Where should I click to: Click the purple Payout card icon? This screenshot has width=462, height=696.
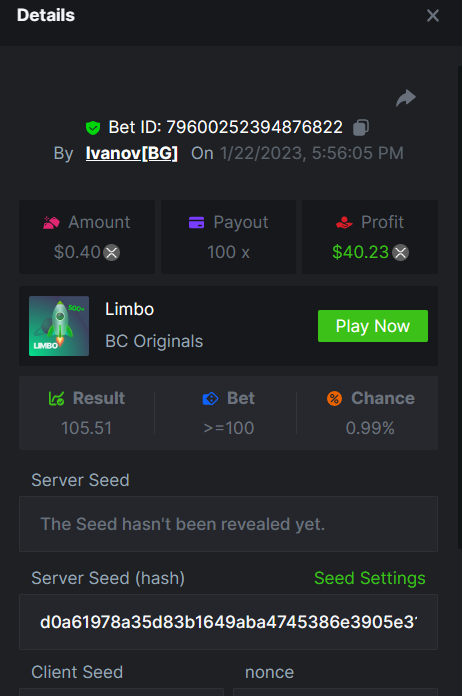coord(196,222)
